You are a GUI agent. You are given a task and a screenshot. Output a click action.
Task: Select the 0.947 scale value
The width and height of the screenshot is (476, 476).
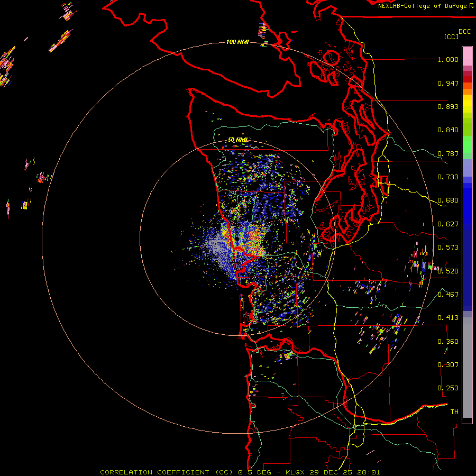coord(448,83)
